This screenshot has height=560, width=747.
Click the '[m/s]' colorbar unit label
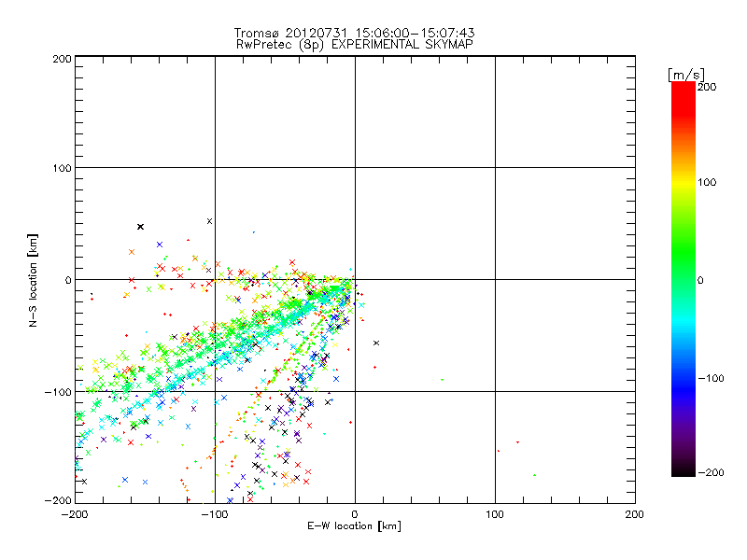(686, 75)
